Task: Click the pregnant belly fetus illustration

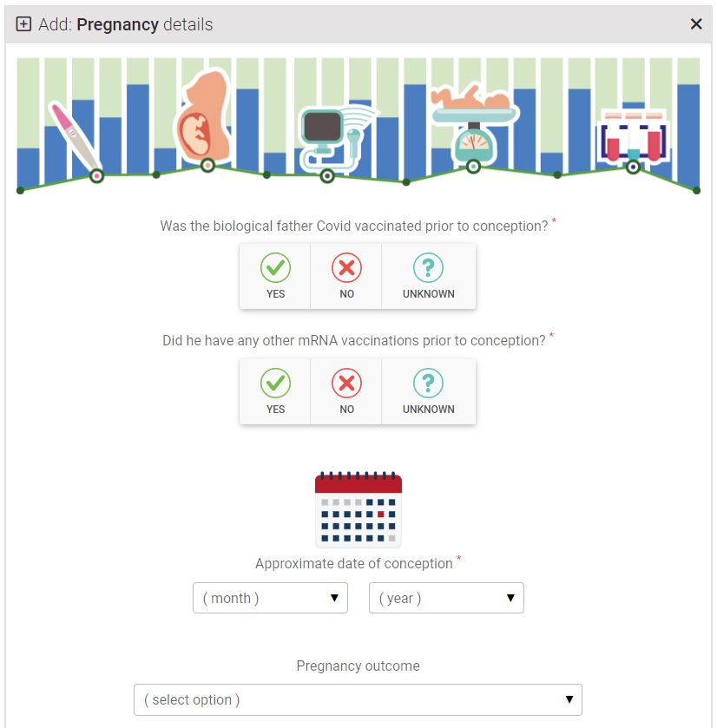Action: (203, 117)
